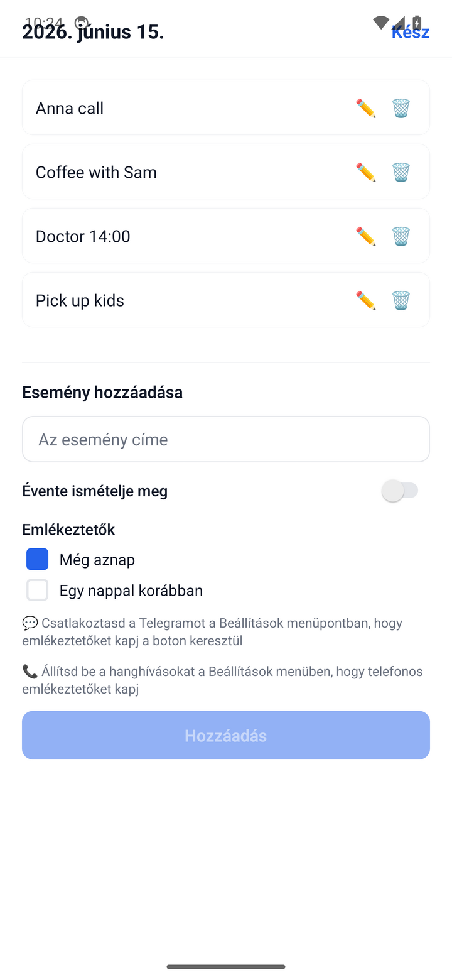The width and height of the screenshot is (452, 980).
Task: Tap the phone call reminders hint
Action: (222, 680)
